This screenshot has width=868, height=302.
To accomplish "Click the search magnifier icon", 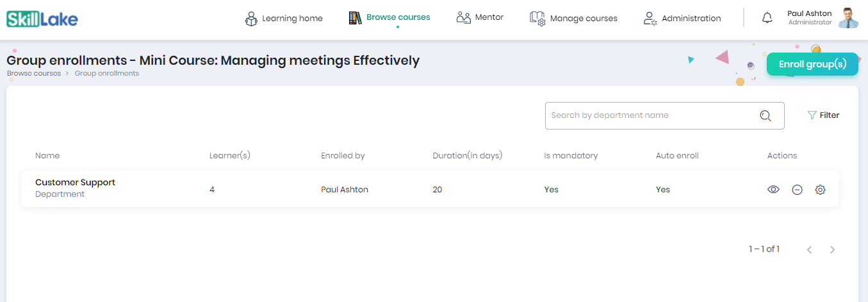I will [x=765, y=115].
